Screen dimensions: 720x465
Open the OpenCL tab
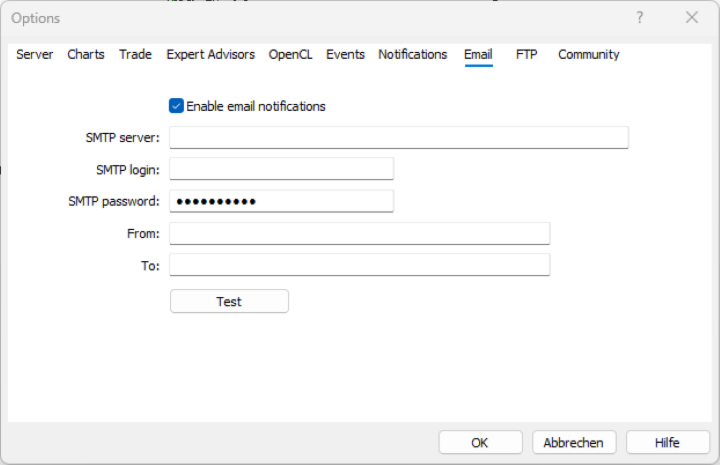click(x=290, y=55)
